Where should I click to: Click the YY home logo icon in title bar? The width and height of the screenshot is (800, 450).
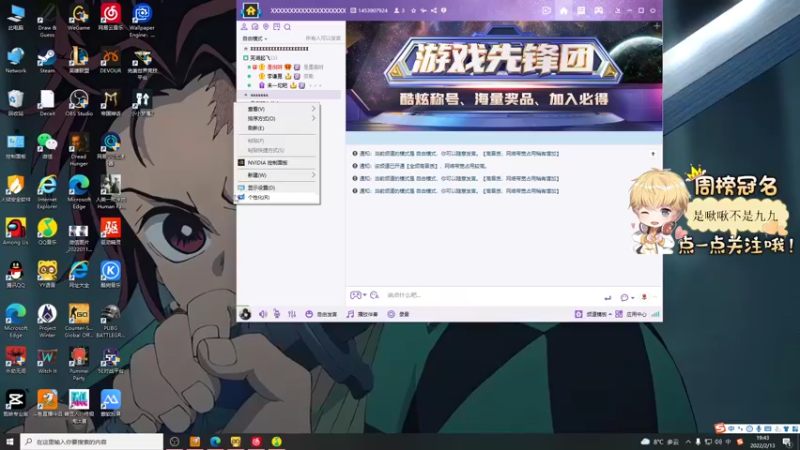(x=251, y=10)
